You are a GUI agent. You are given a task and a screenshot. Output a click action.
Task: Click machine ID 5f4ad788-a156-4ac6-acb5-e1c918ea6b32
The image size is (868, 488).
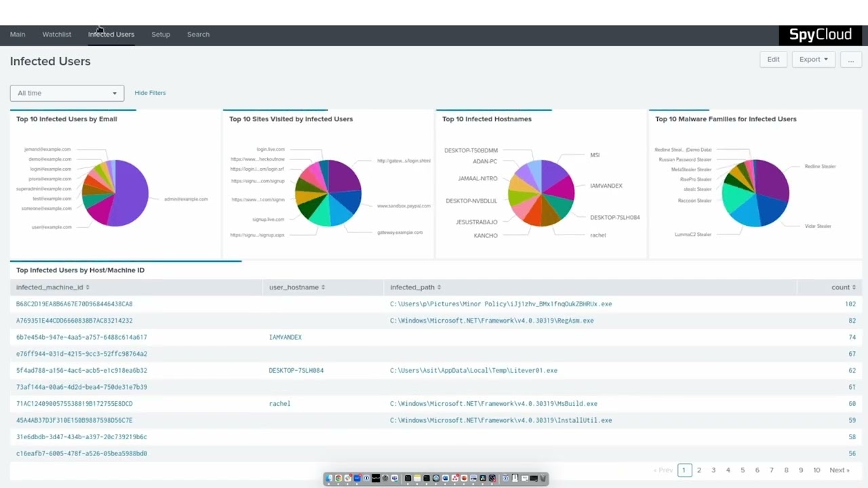[81, 371]
